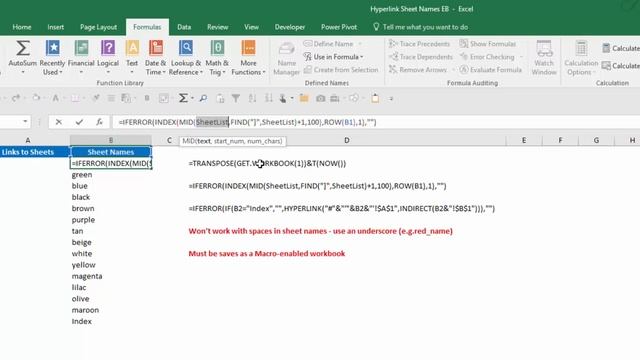This screenshot has height=360, width=640.
Task: Expand the Remove Arrows dropdown arrow
Action: pyautogui.click(x=453, y=70)
